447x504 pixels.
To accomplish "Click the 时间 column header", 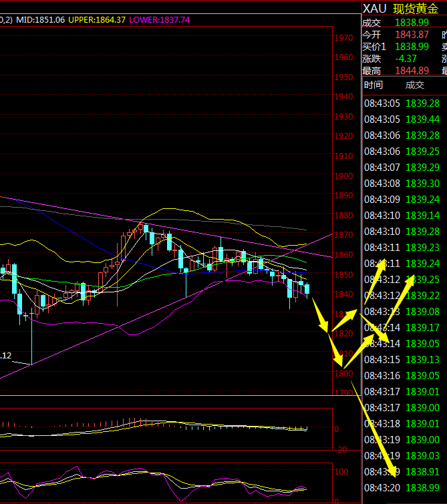I will tap(373, 85).
